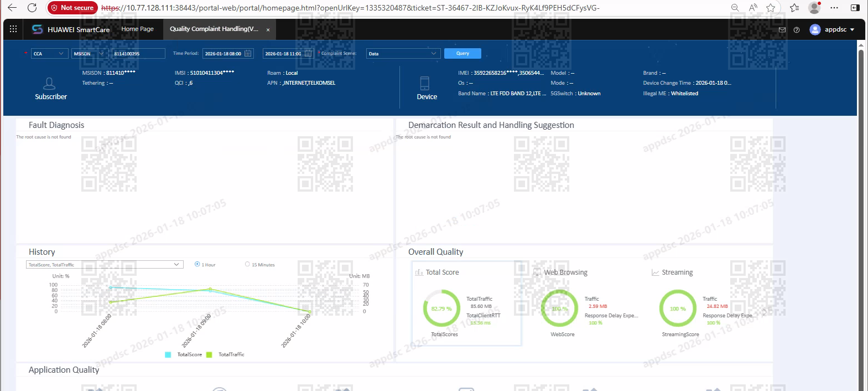This screenshot has height=391, width=868.
Task: Click the Streaming card title
Action: [677, 272]
